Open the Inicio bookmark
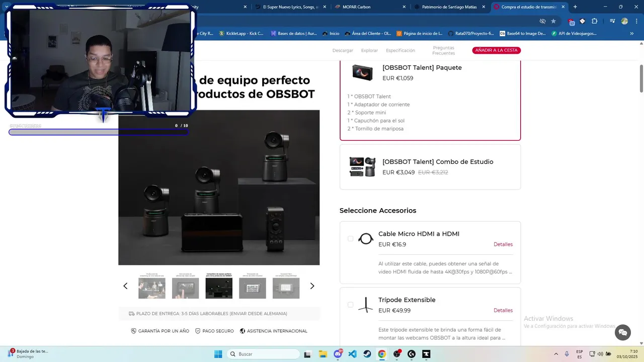Viewport: 644px width, 362px height. coord(331,34)
